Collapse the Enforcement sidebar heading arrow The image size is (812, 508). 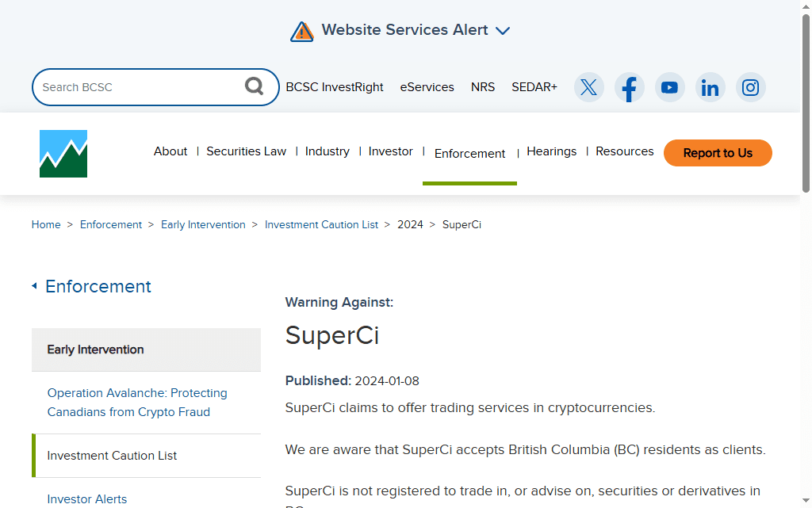click(34, 286)
